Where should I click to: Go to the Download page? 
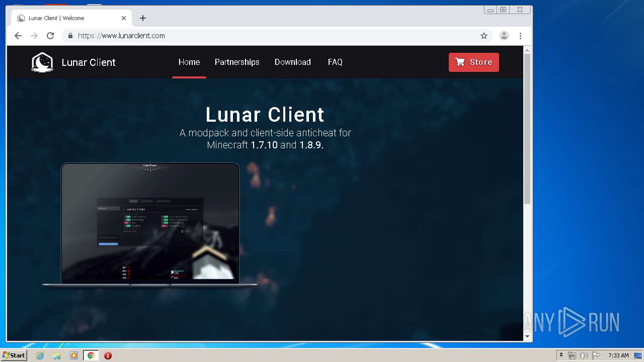[x=293, y=62]
